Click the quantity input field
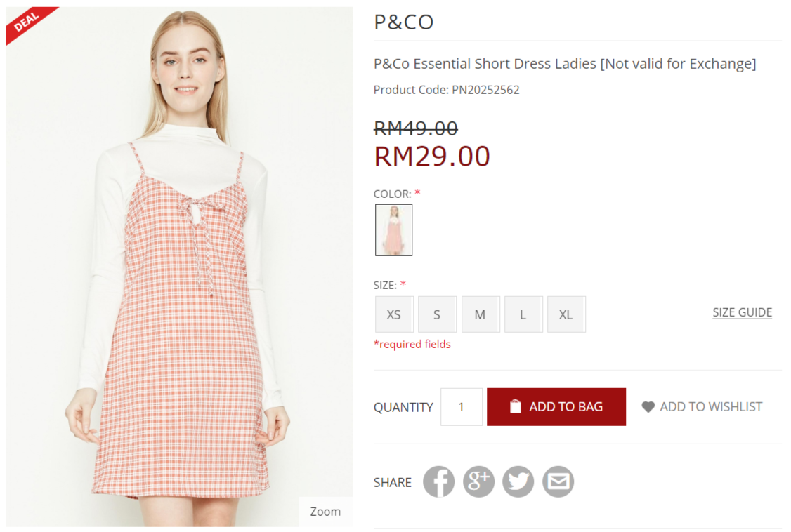Screen dimensions: 791x532 point(462,407)
